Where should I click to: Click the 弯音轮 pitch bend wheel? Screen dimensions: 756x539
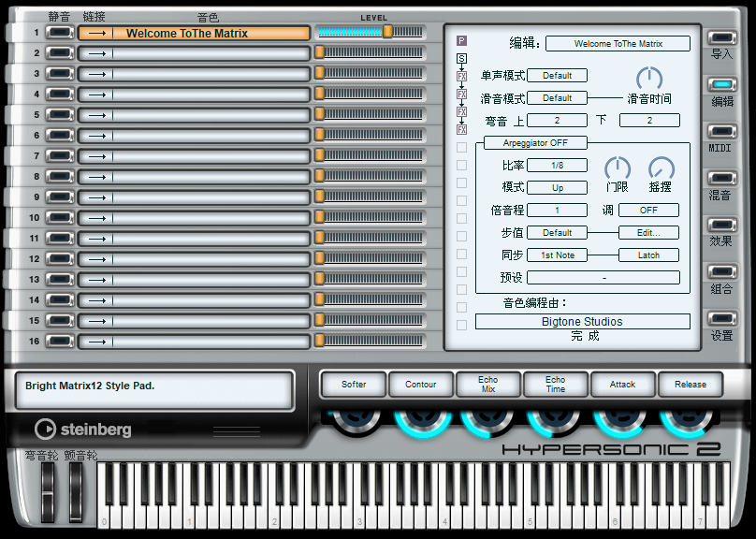pos(47,492)
